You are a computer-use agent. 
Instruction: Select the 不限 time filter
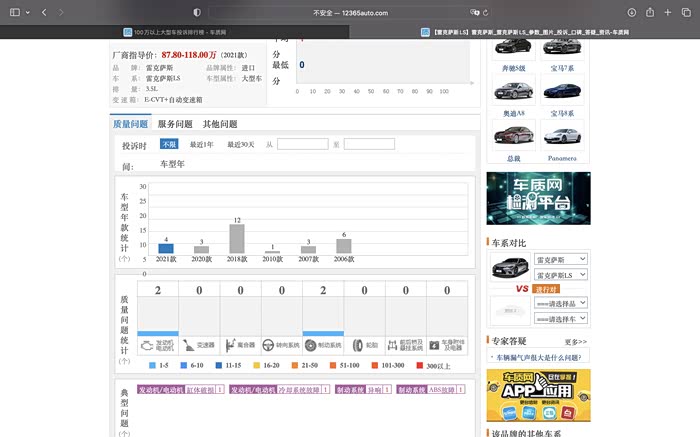(x=169, y=145)
